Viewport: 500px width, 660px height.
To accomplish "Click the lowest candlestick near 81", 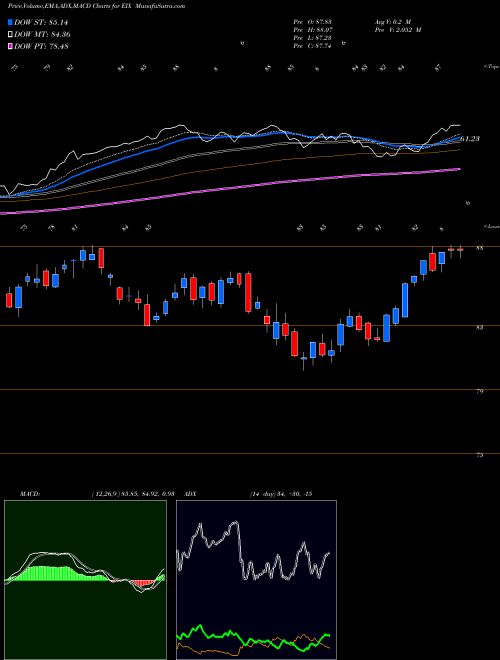I will 303,359.
